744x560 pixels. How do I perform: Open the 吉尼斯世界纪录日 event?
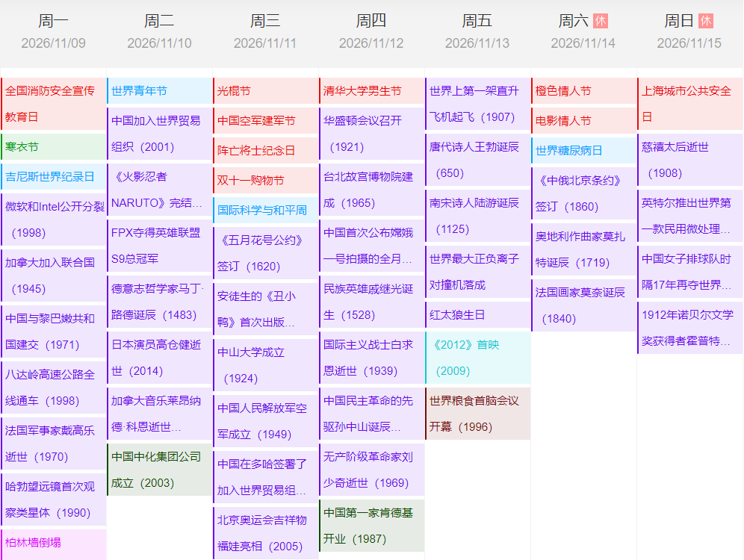tap(54, 177)
